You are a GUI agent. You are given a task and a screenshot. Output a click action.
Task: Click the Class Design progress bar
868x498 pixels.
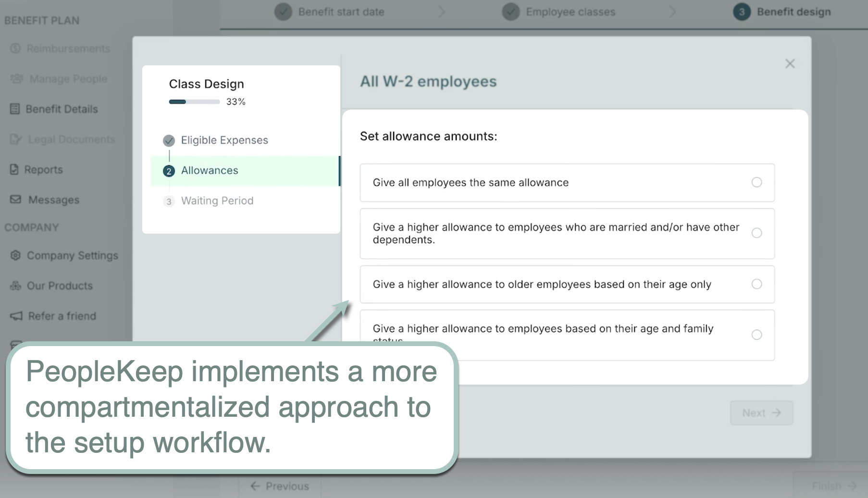pos(194,102)
